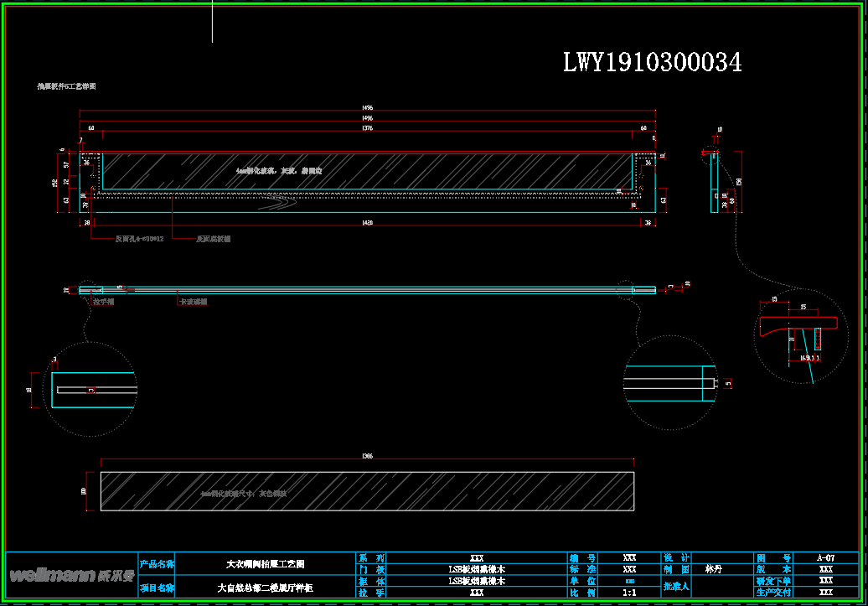Click the hatched glass panel in top view

[x=367, y=171]
